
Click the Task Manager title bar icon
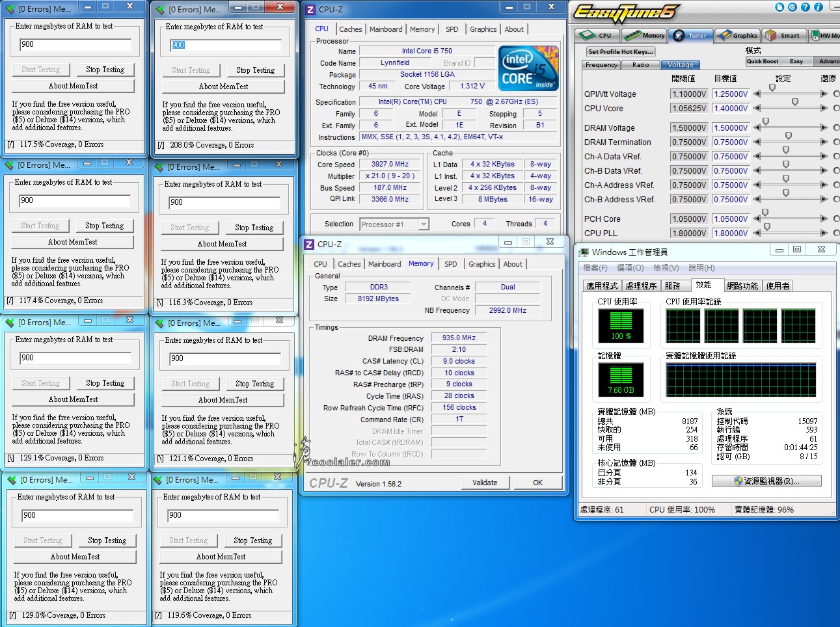tap(584, 252)
